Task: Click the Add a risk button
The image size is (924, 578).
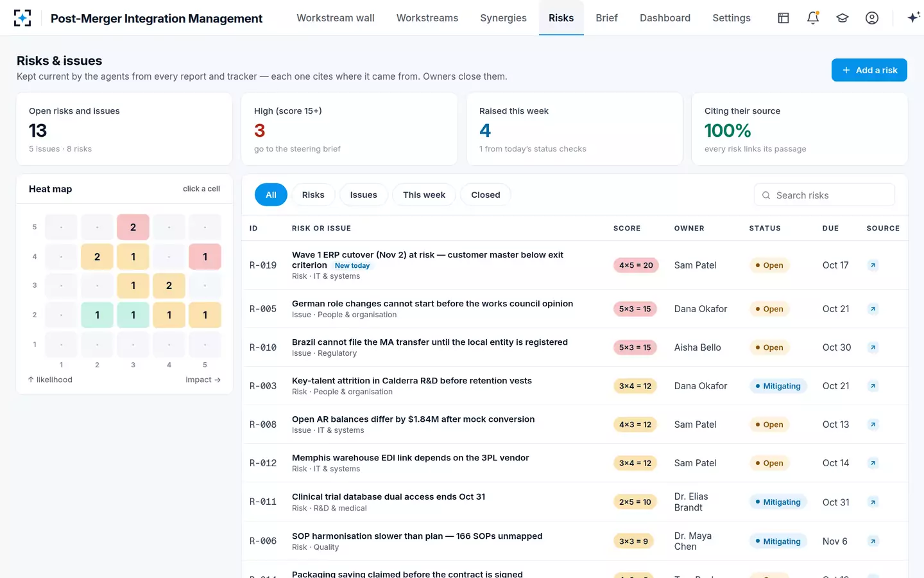Action: click(869, 70)
